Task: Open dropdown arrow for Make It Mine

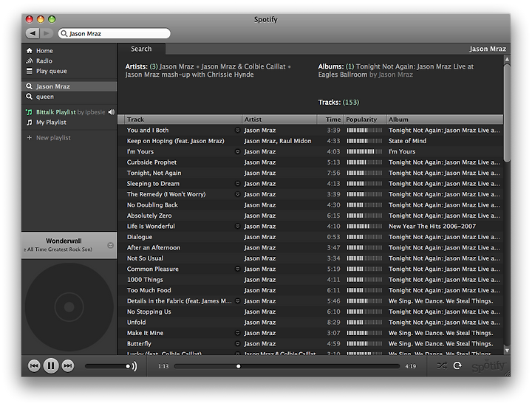Action: (237, 333)
